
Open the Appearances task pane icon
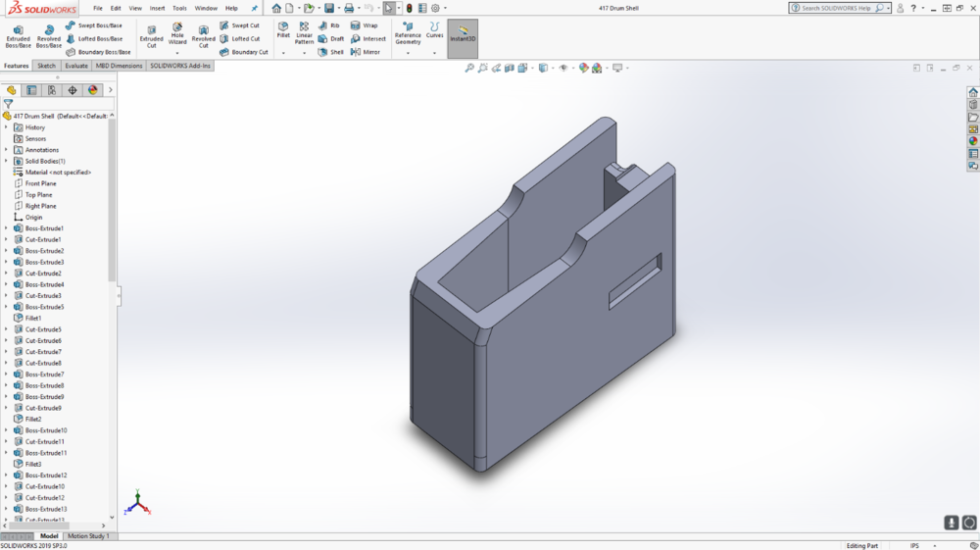pos(973,141)
